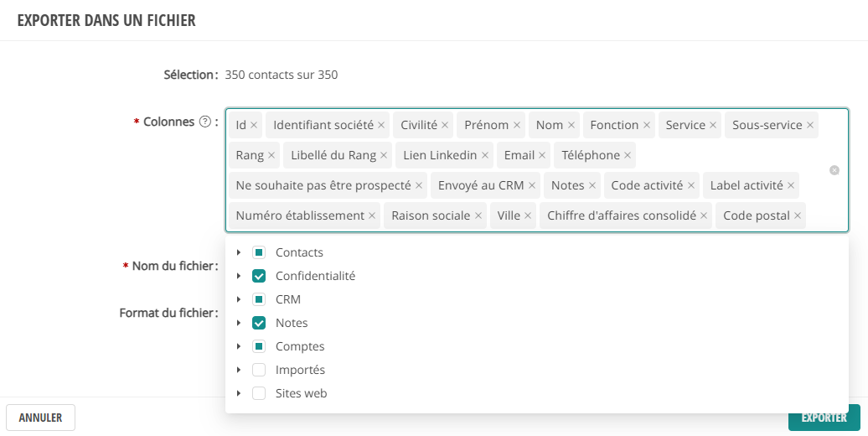Remove the Email column tag
This screenshot has width=868, height=436.
click(542, 156)
